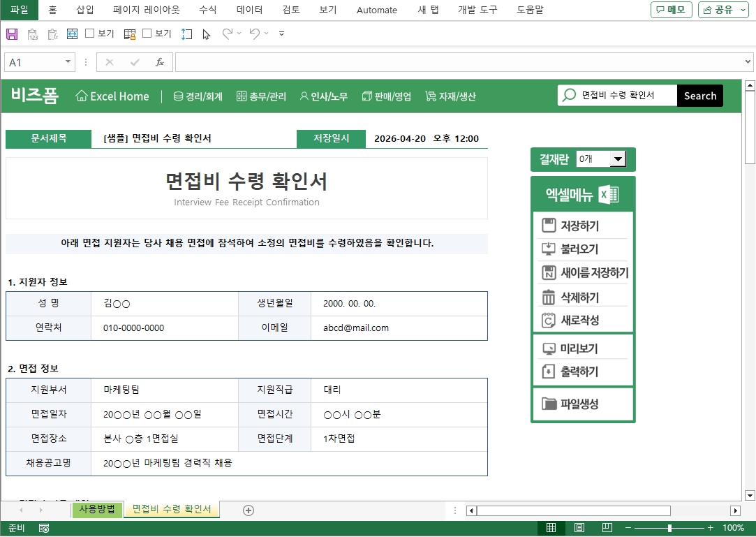Viewport: 756px width, 537px height.
Task: Toggle the second 보기 checkbox in toolbar
Action: click(x=147, y=34)
